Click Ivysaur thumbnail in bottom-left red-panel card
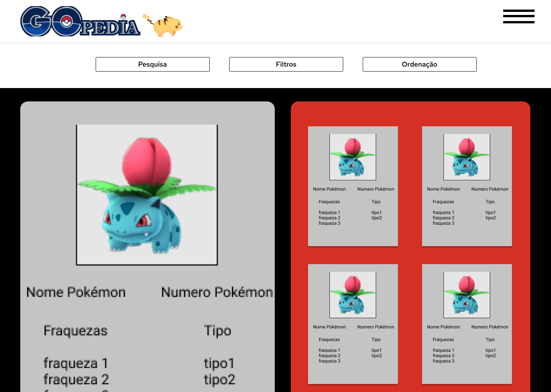551x392 pixels. pyautogui.click(x=353, y=295)
